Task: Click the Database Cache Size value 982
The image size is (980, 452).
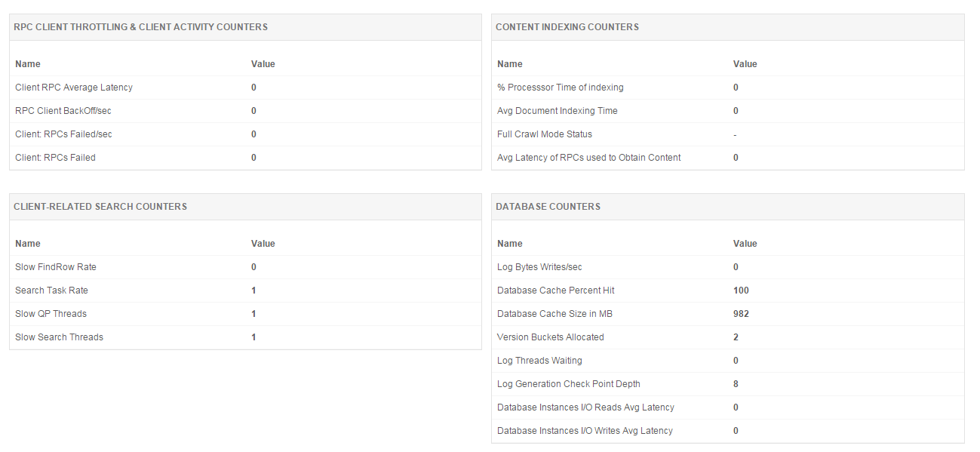Action: click(741, 314)
